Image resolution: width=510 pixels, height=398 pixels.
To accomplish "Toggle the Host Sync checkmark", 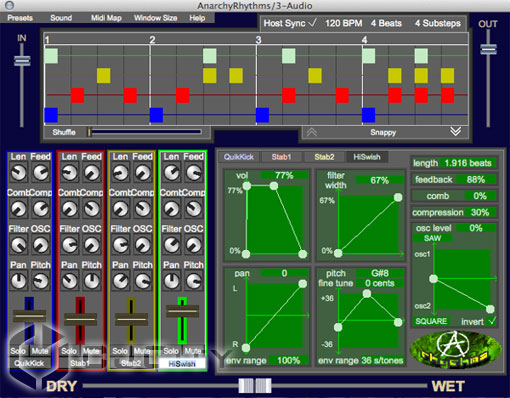I will (313, 23).
